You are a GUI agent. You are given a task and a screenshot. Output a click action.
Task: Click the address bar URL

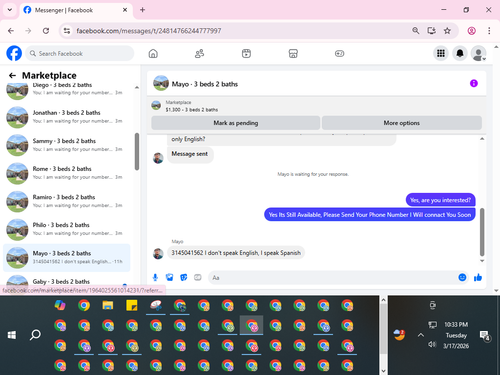[x=149, y=31]
